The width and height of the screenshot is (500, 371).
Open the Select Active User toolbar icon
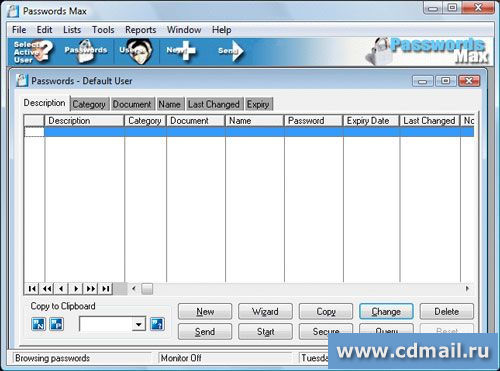(33, 52)
